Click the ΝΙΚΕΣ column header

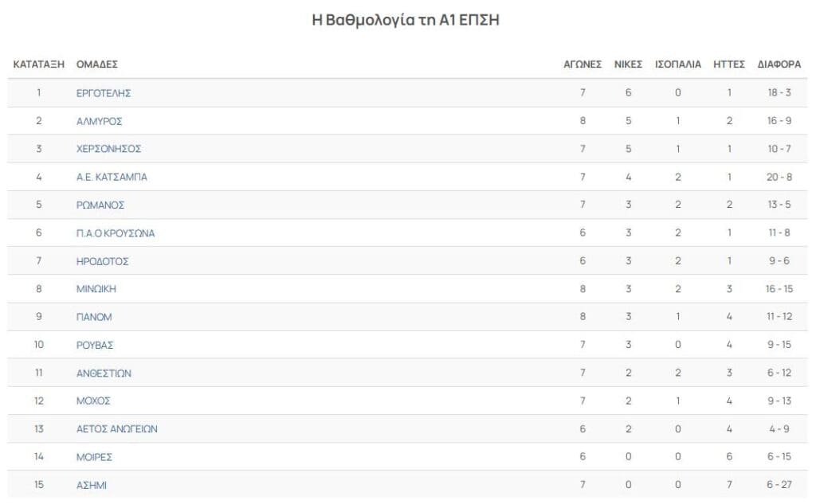coord(628,64)
